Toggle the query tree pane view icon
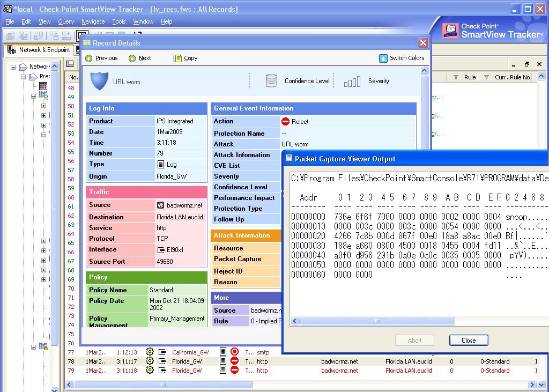The width and height of the screenshot is (549, 392). [70, 63]
